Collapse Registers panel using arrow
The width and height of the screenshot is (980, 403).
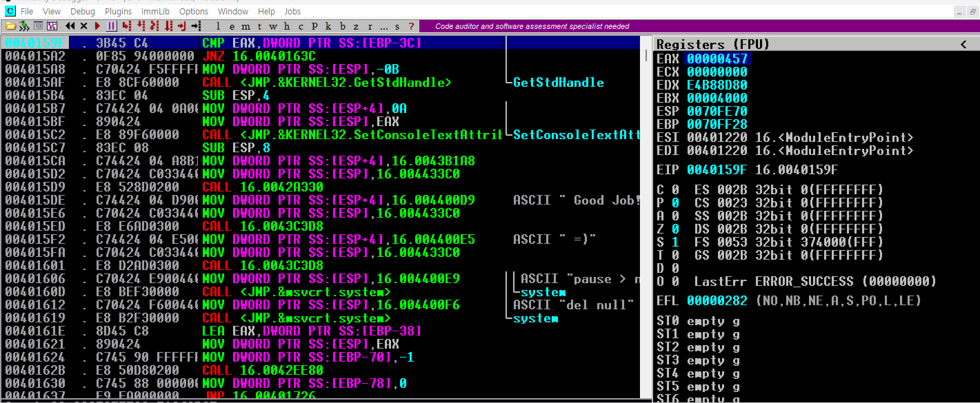[x=963, y=44]
